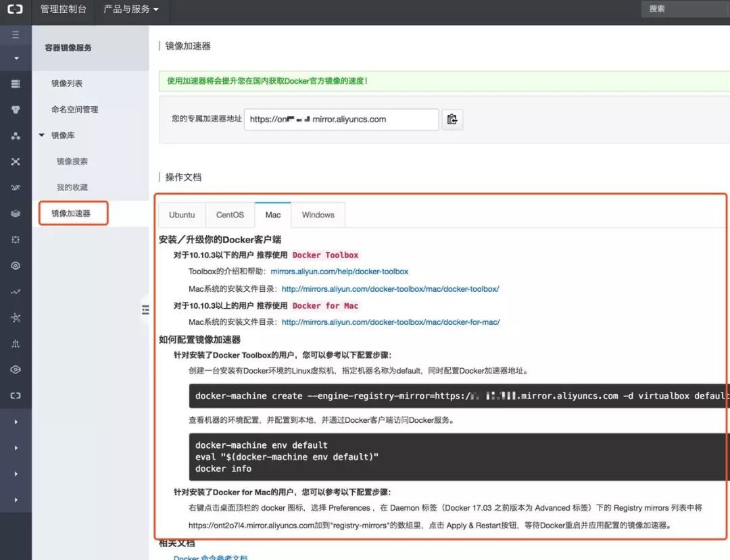Expand the bottommost right-pointing arrow in the sidebar

tap(16, 500)
